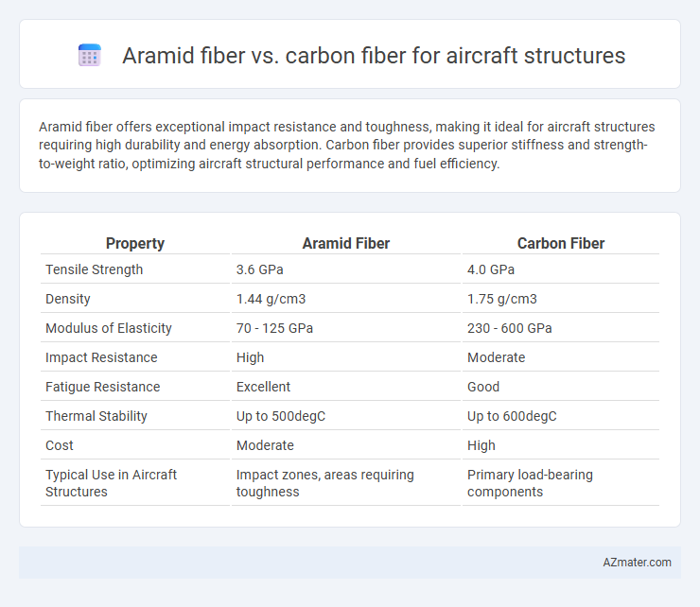Select the 'Cost' row label
The height and width of the screenshot is (607, 700).
pyautogui.click(x=60, y=445)
